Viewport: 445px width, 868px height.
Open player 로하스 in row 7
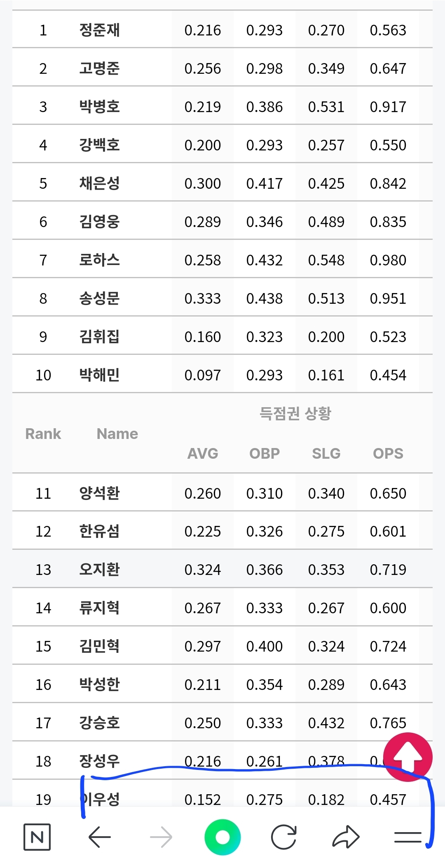click(x=100, y=260)
